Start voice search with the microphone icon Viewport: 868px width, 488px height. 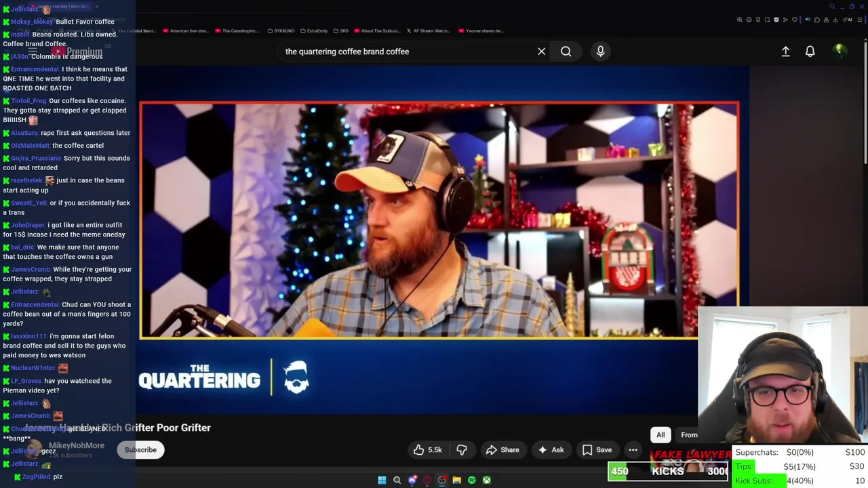point(600,52)
